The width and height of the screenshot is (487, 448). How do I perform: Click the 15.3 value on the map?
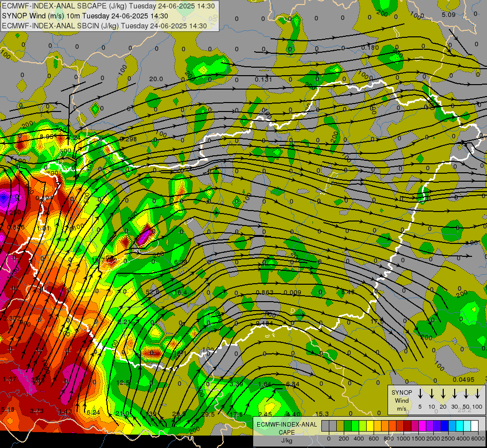pyautogui.click(x=322, y=414)
